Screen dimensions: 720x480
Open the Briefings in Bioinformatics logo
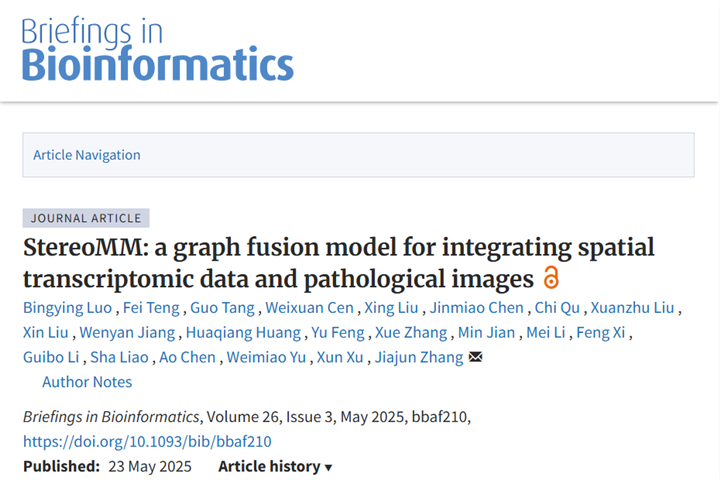[x=158, y=49]
